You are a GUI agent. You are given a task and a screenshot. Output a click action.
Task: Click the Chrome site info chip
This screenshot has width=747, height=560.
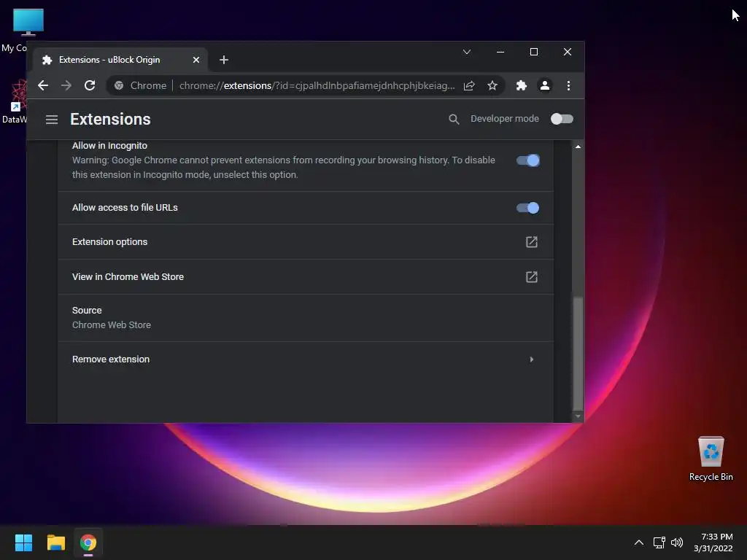click(141, 86)
